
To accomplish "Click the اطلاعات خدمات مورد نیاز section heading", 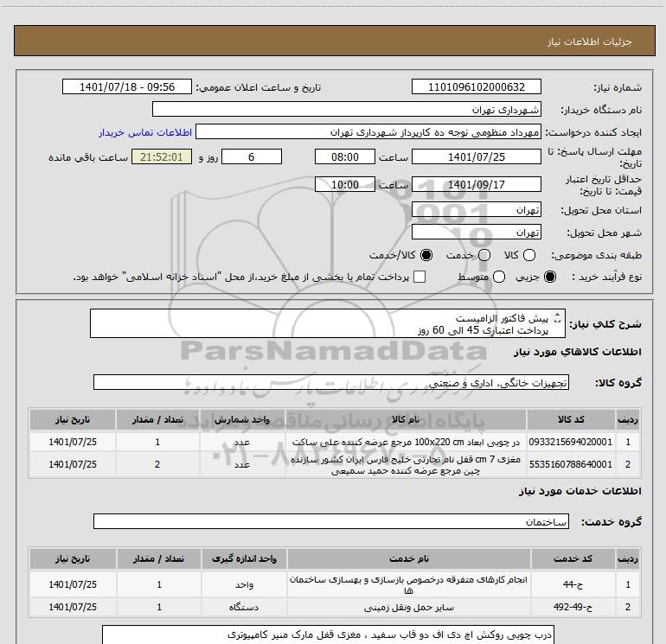I will pos(580,490).
